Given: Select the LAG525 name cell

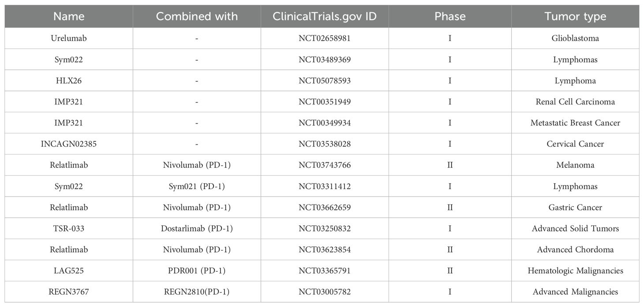Looking at the screenshot, I should [x=68, y=271].
